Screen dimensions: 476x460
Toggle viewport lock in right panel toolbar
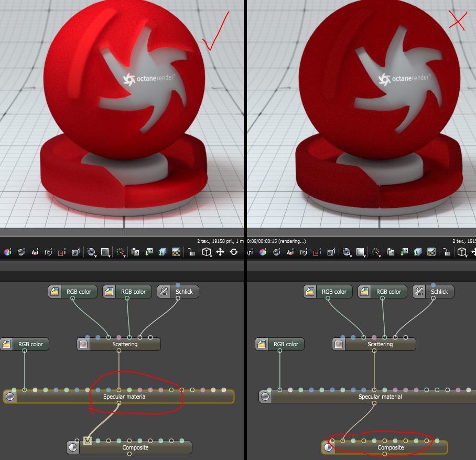point(446,252)
